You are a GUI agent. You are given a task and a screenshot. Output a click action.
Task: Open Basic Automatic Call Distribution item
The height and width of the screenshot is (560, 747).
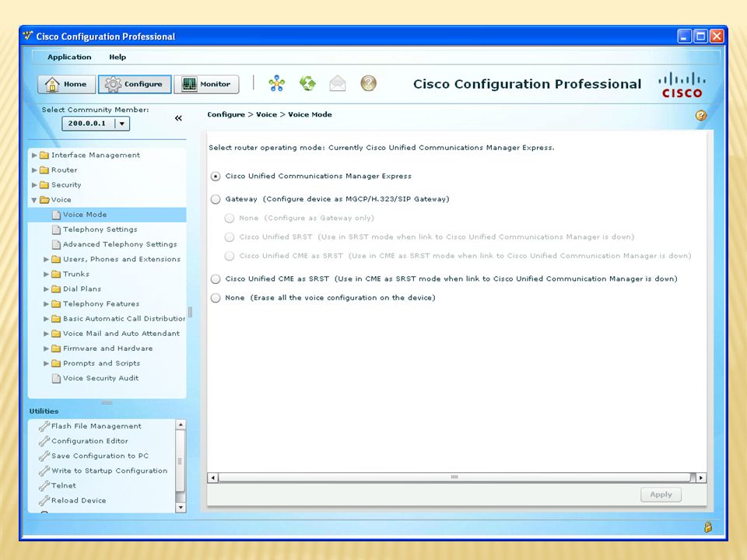pos(124,319)
